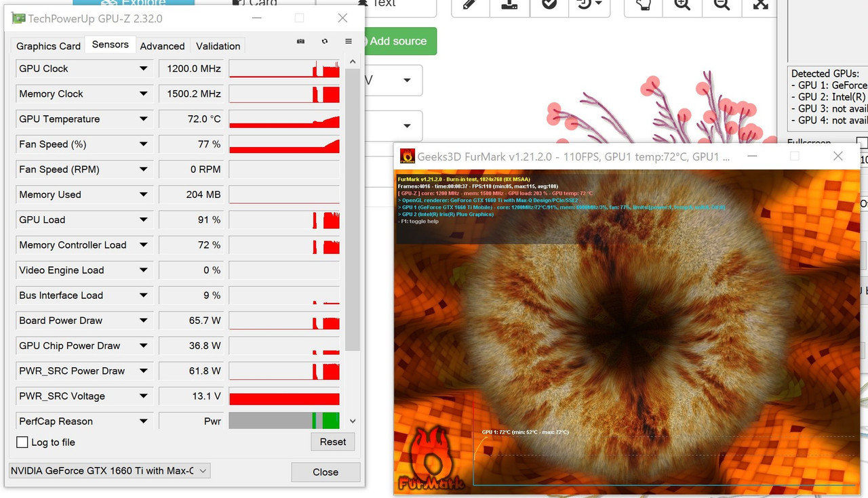The width and height of the screenshot is (868, 498).
Task: Click the checkmark icon on the top toolbar
Action: coord(548,5)
